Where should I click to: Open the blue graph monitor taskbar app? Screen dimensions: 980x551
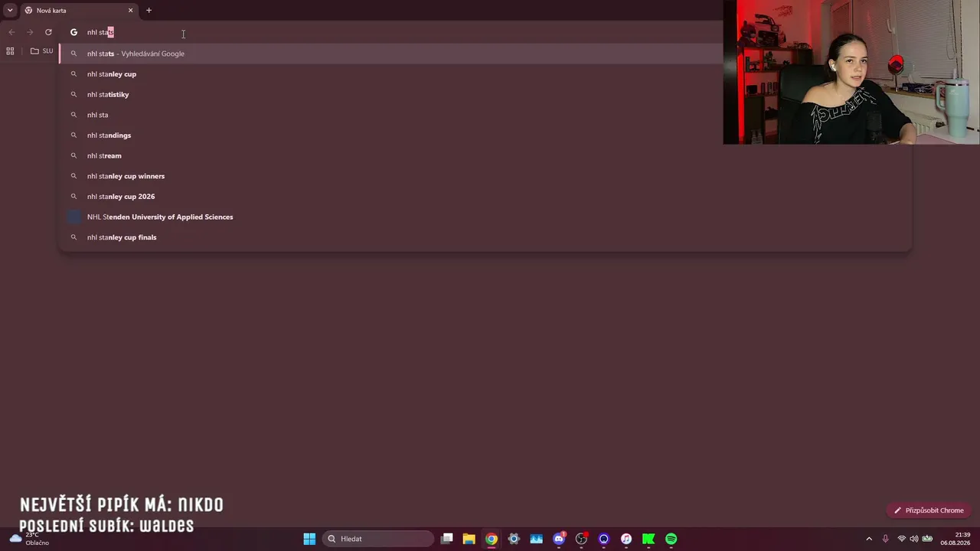pos(537,539)
